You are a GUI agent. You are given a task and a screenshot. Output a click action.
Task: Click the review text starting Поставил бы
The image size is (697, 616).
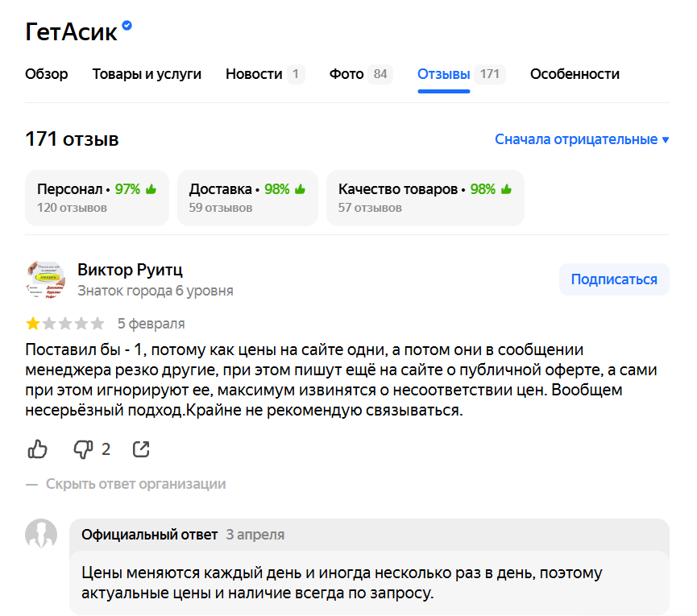[341, 380]
